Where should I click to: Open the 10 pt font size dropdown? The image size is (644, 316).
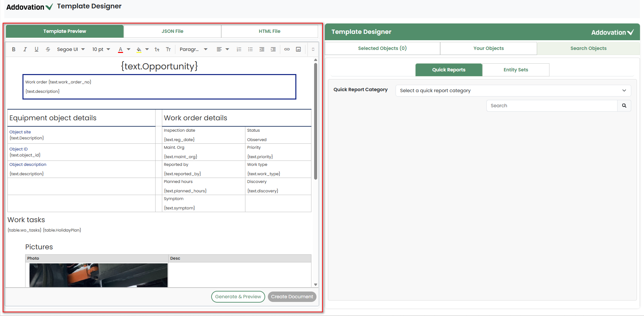click(x=101, y=49)
